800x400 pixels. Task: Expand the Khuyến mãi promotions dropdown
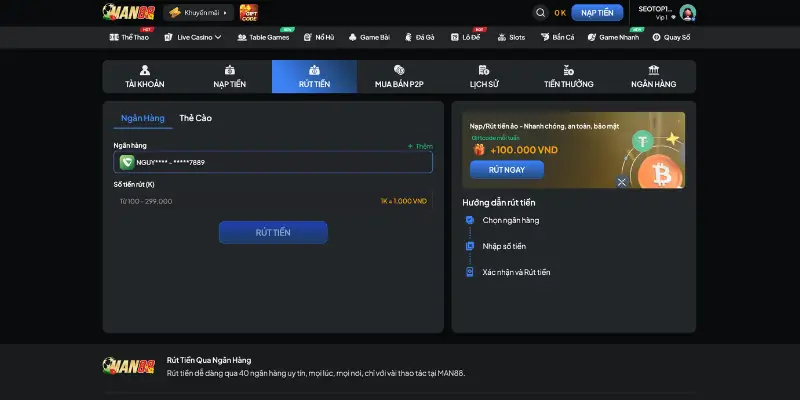click(x=199, y=13)
